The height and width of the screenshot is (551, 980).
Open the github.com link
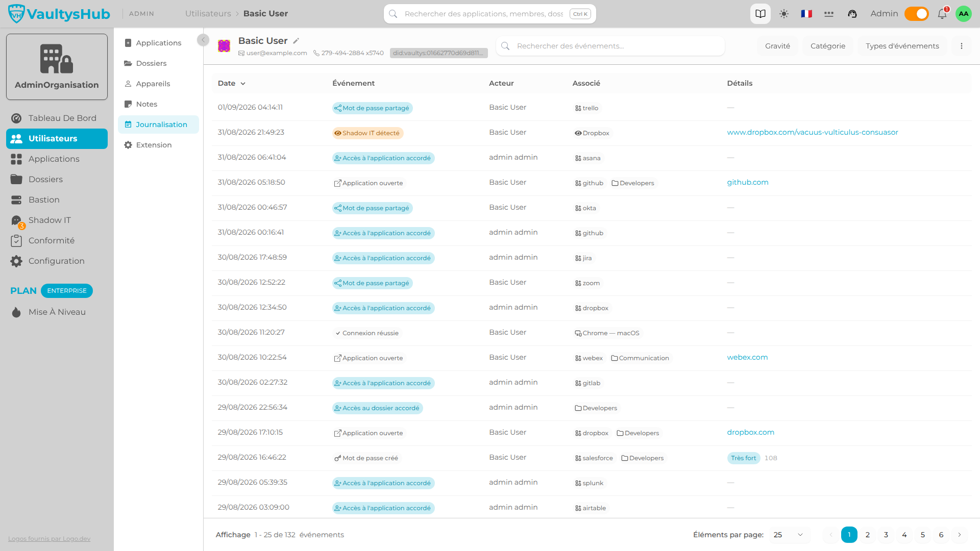[x=748, y=182]
